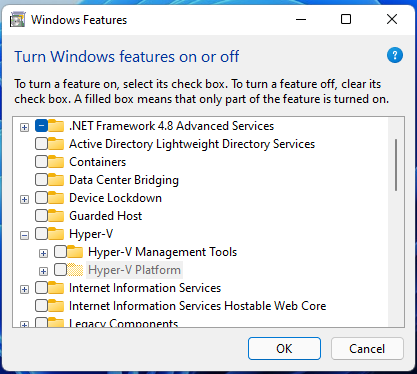Toggle .NET Framework 4.8 Advanced Services checkbox
The width and height of the screenshot is (417, 374).
tap(41, 126)
